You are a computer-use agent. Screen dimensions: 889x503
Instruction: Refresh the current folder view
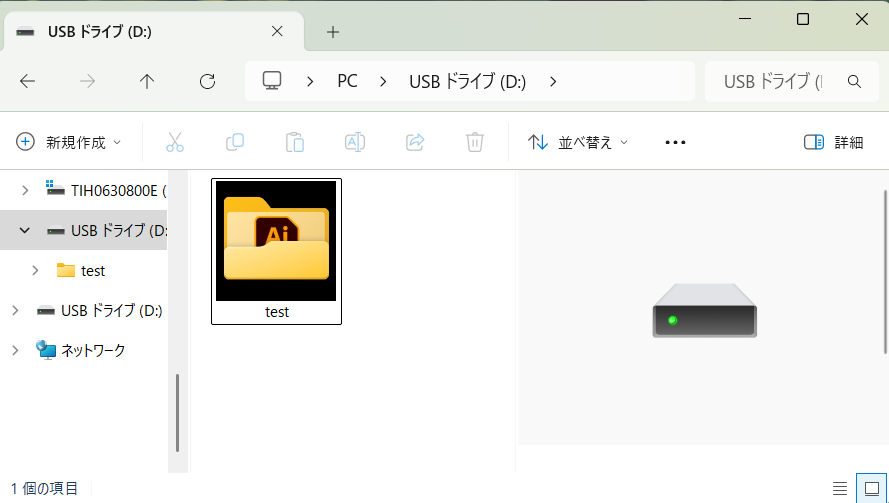[208, 82]
